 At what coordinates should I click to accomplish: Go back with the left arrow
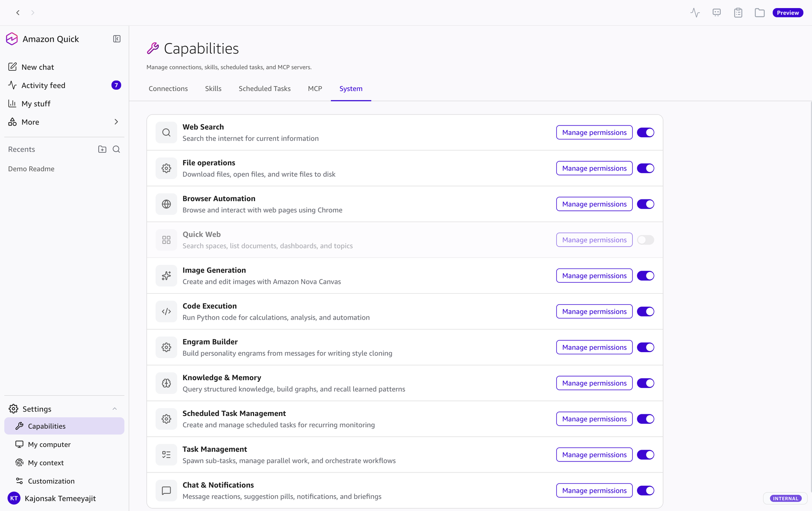tap(18, 13)
